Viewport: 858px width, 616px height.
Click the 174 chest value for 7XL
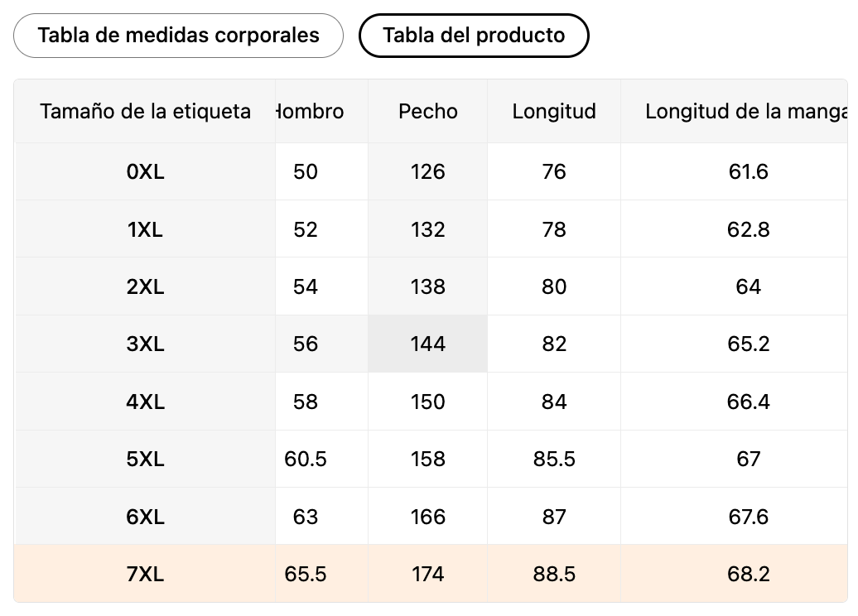coord(427,574)
